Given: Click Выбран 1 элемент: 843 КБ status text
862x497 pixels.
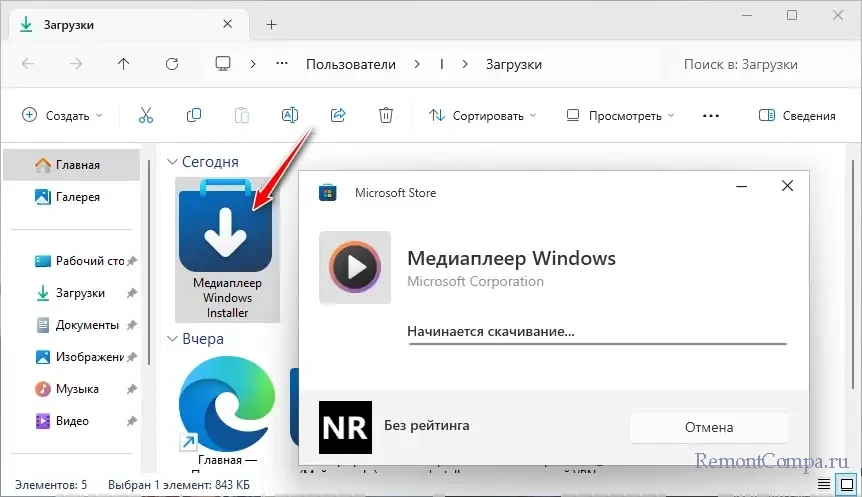Looking at the screenshot, I should pos(179,485).
